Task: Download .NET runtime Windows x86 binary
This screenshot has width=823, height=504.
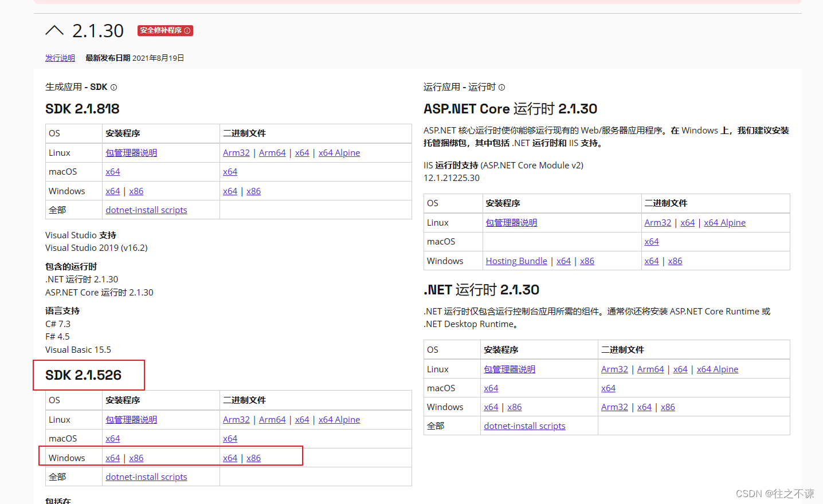Action: click(x=668, y=407)
